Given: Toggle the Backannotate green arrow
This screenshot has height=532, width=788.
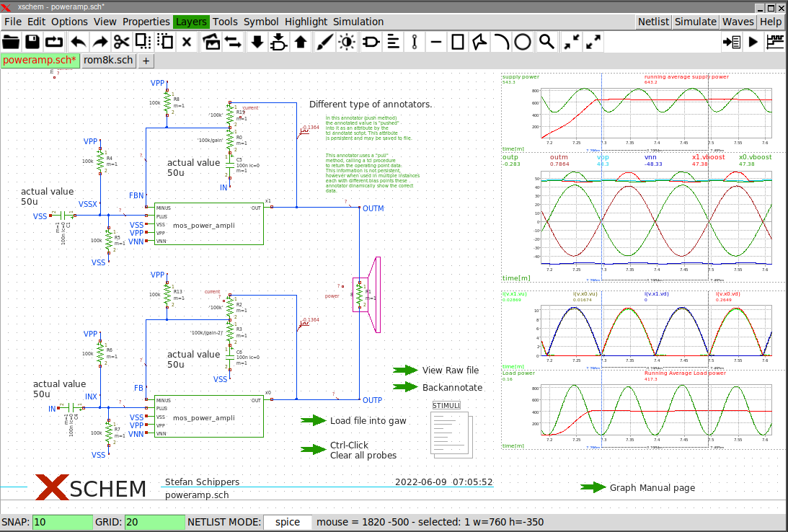Looking at the screenshot, I should click(x=406, y=387).
